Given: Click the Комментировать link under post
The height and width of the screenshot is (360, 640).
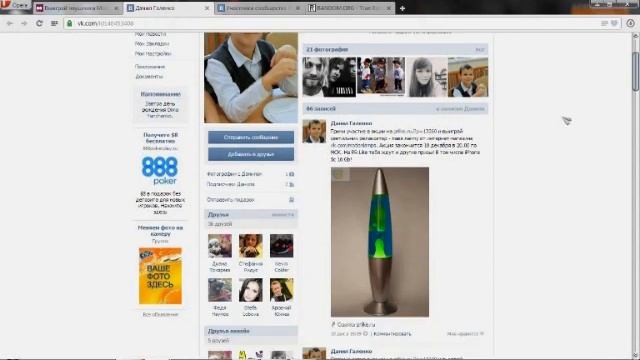Looking at the screenshot, I should point(393,334).
